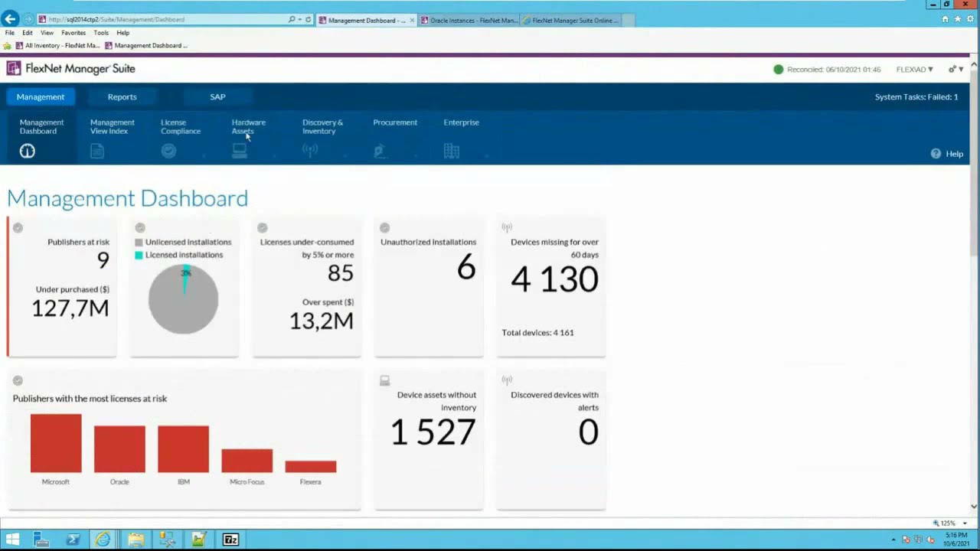Screen dimensions: 980x551
Task: Expand the FLEX\AD user dropdown
Action: [915, 70]
